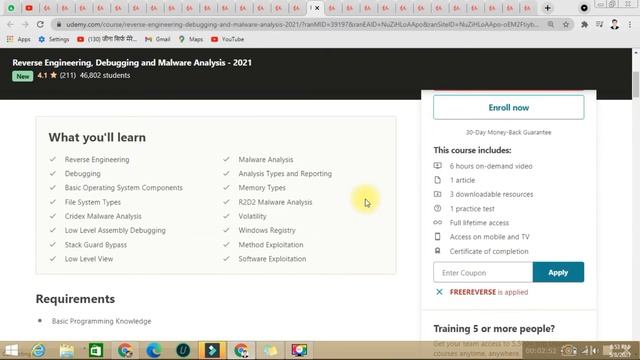The width and height of the screenshot is (640, 360).
Task: Click the 4.1 star rating
Action: (47, 76)
